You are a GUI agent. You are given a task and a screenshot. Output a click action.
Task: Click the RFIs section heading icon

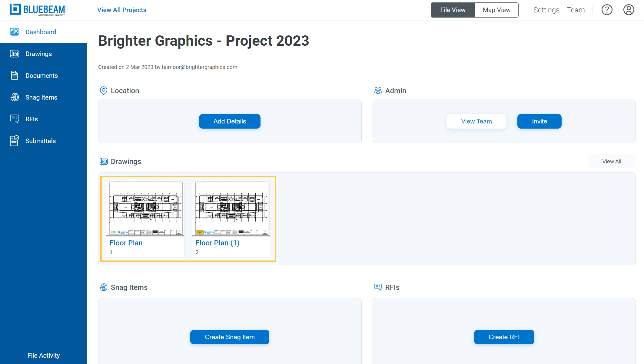[x=378, y=287]
